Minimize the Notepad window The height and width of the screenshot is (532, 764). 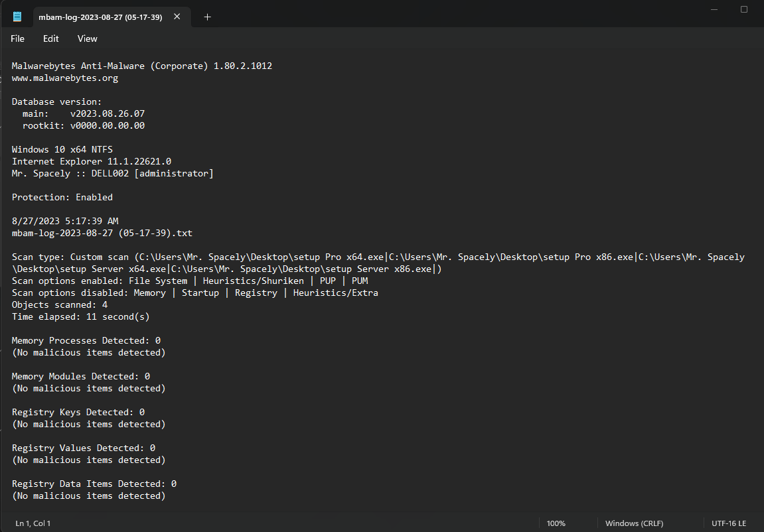pyautogui.click(x=714, y=9)
